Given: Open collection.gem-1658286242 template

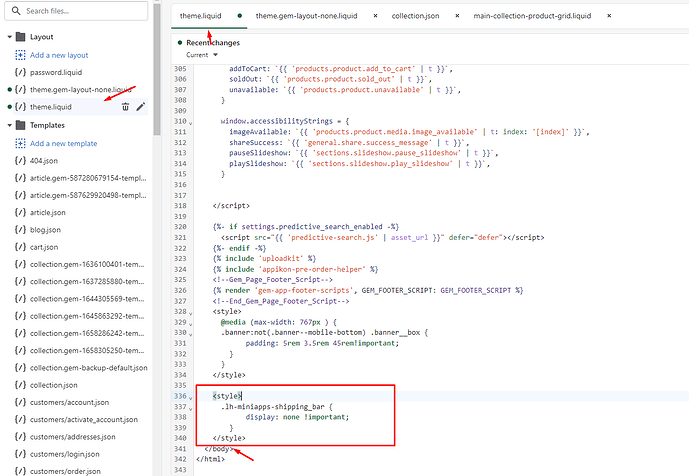Looking at the screenshot, I should pos(87,333).
